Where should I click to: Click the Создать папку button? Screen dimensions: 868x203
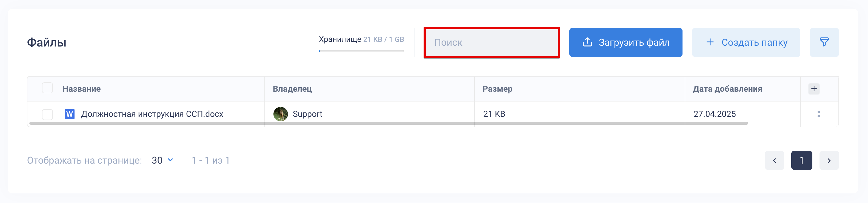[x=746, y=42]
